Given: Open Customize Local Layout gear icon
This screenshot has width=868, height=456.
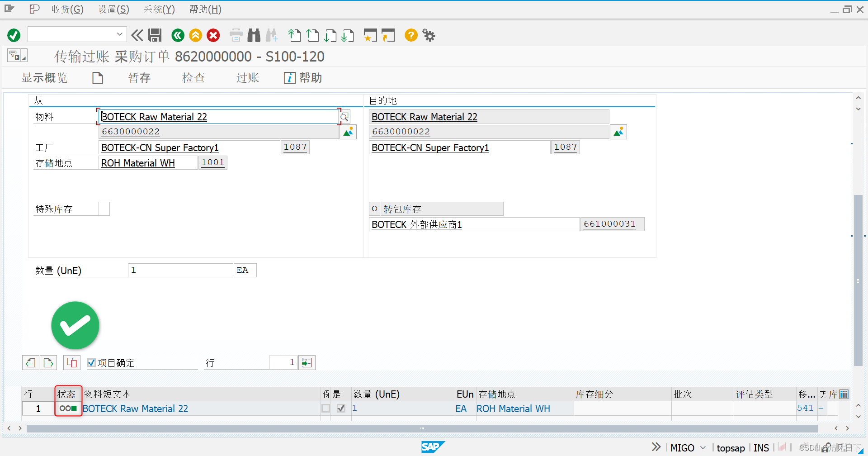Looking at the screenshot, I should click(429, 35).
